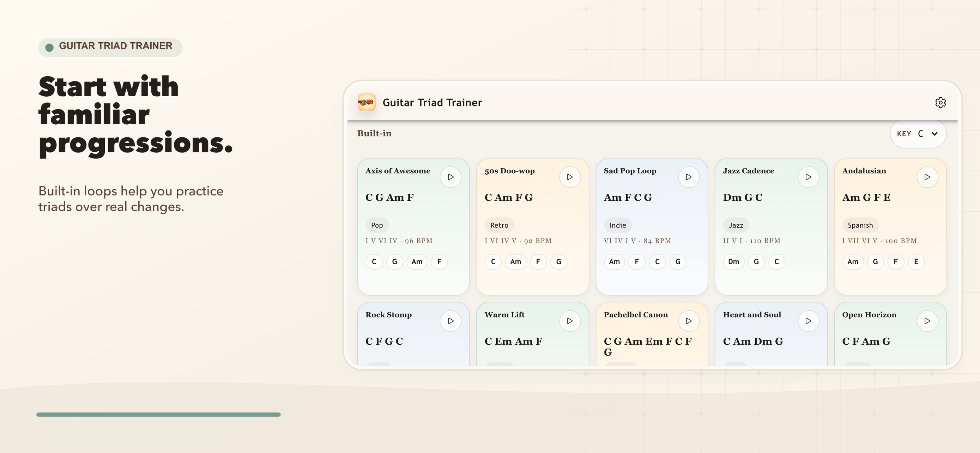Click the F chord chip in Axis of Awesome
980x453 pixels.
click(x=440, y=262)
